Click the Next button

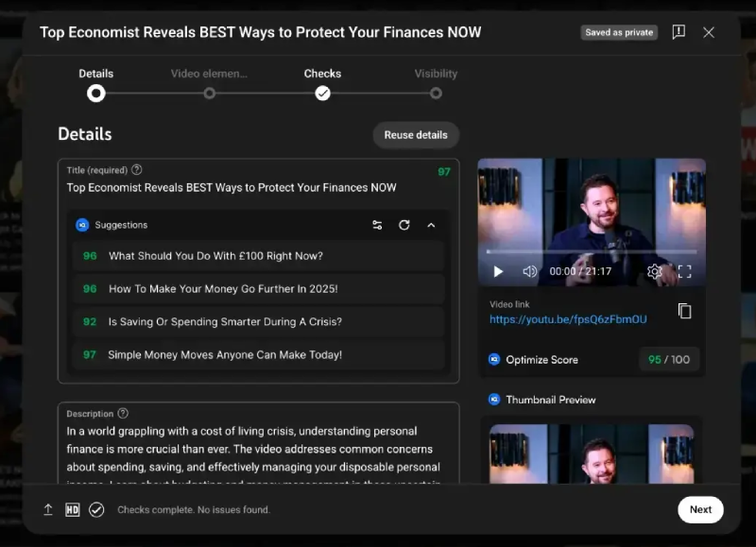700,509
